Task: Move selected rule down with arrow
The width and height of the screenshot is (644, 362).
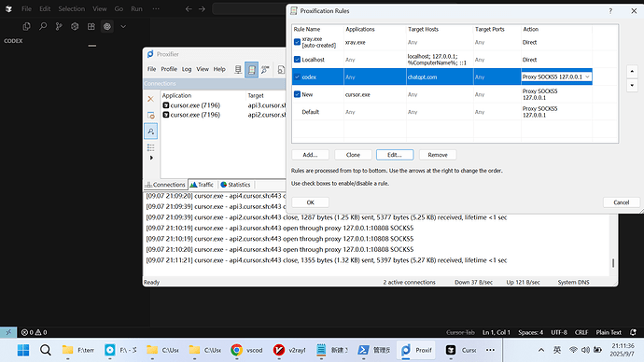Action: pyautogui.click(x=632, y=86)
